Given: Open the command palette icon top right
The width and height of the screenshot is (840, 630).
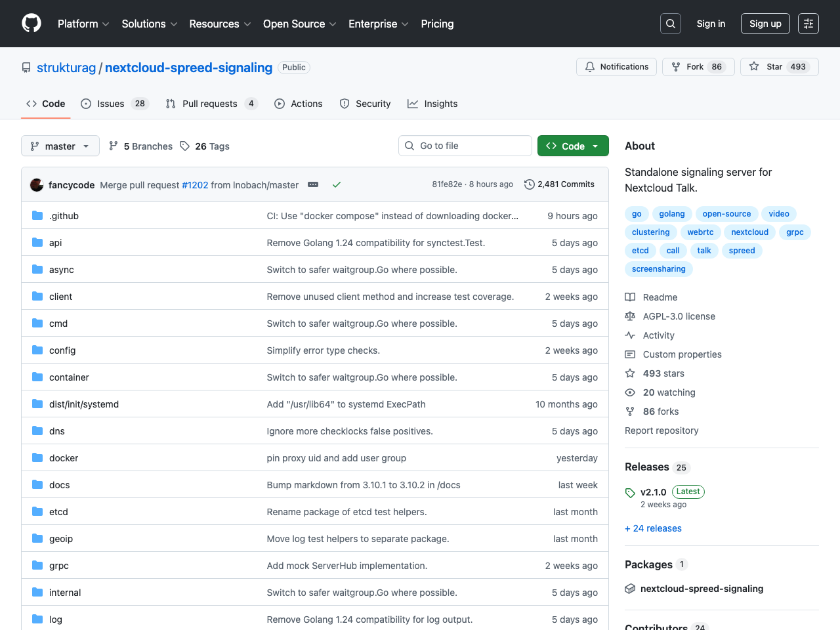Looking at the screenshot, I should (808, 23).
